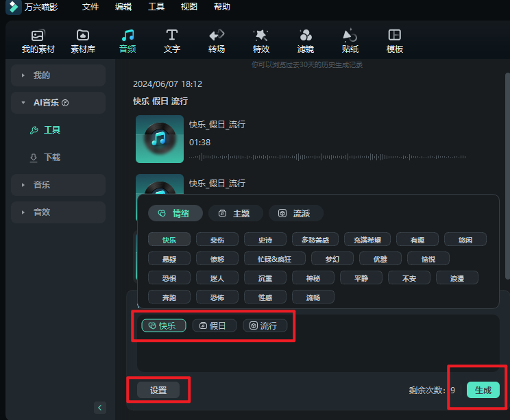This screenshot has width=510, height=420.
Task: Select the 忙碌&疯狂 mood tag
Action: (x=275, y=259)
